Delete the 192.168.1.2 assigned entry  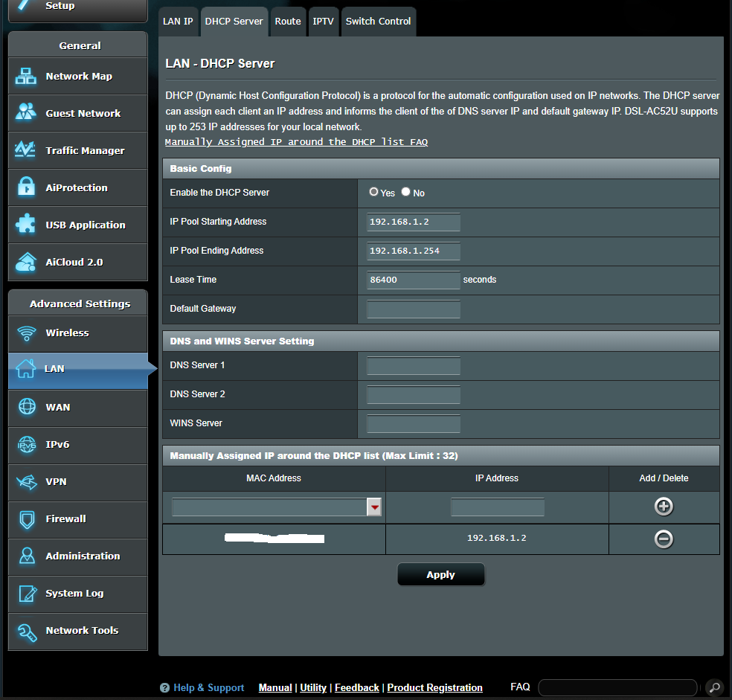point(664,539)
